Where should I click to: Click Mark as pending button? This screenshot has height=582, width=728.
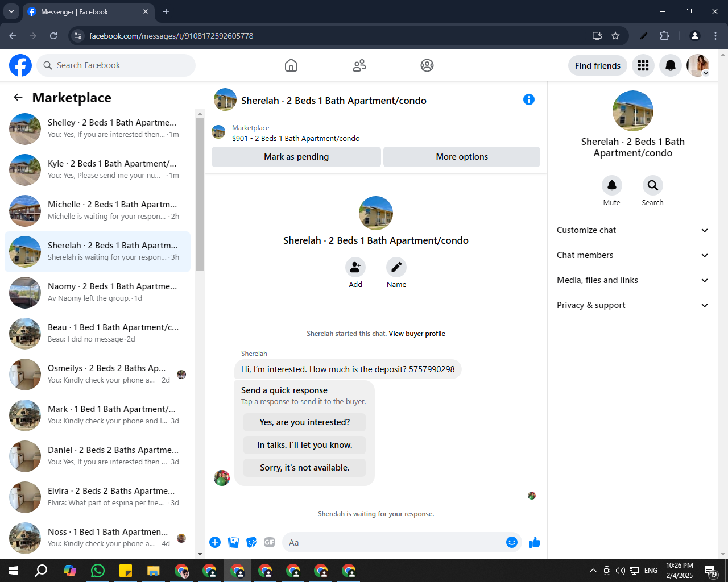pyautogui.click(x=296, y=157)
